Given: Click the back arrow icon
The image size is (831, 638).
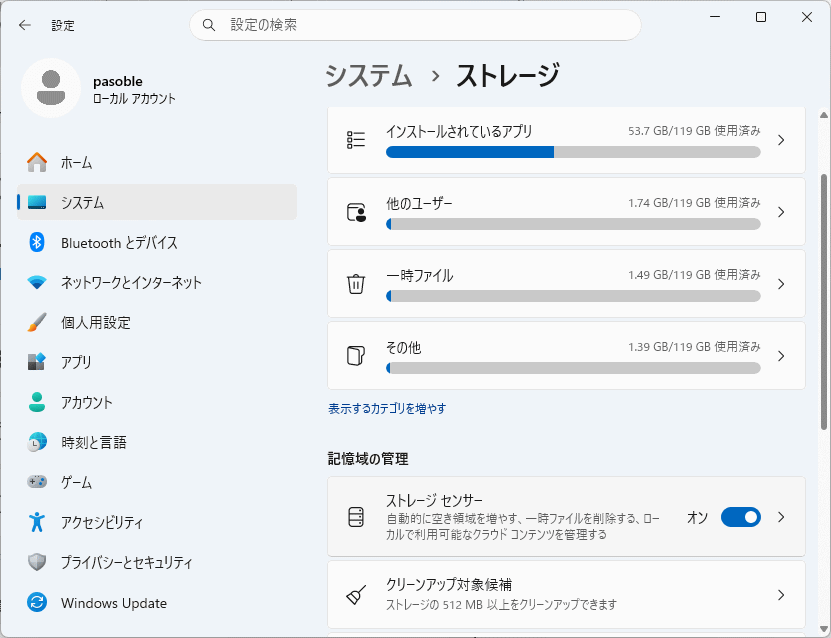Looking at the screenshot, I should pyautogui.click(x=25, y=25).
